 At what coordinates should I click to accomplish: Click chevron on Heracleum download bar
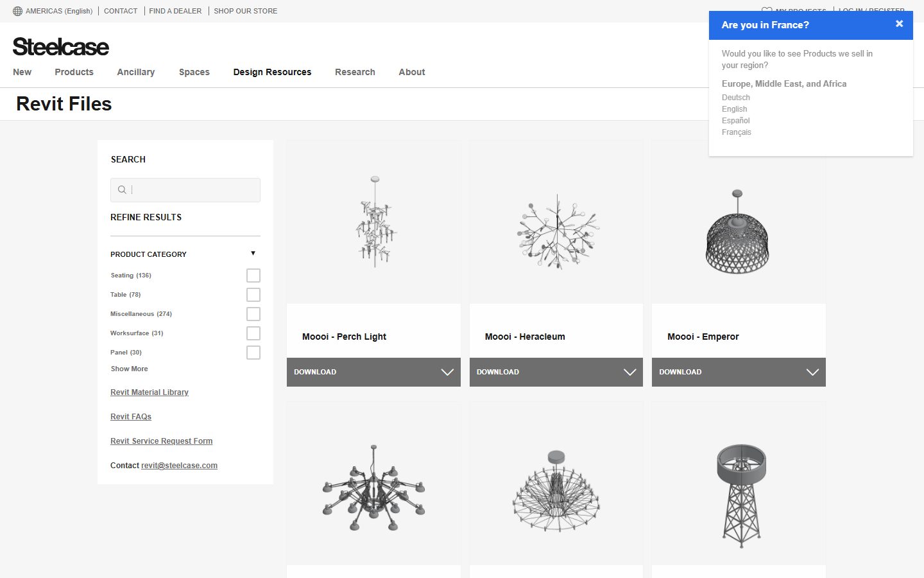(x=629, y=372)
